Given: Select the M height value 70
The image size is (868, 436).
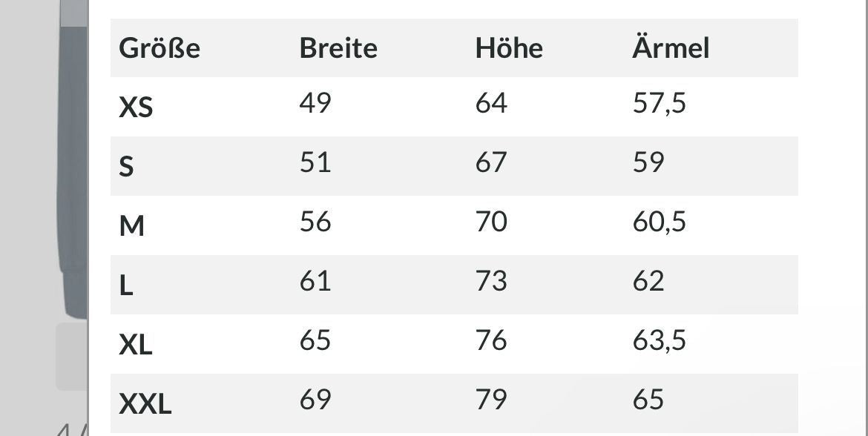Looking at the screenshot, I should (491, 221).
